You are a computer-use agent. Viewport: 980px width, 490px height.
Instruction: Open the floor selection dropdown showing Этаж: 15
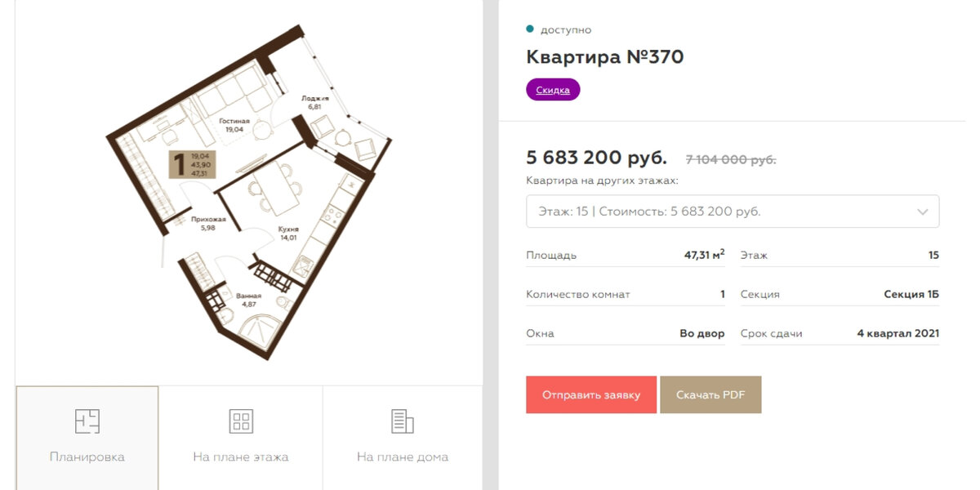(x=733, y=211)
